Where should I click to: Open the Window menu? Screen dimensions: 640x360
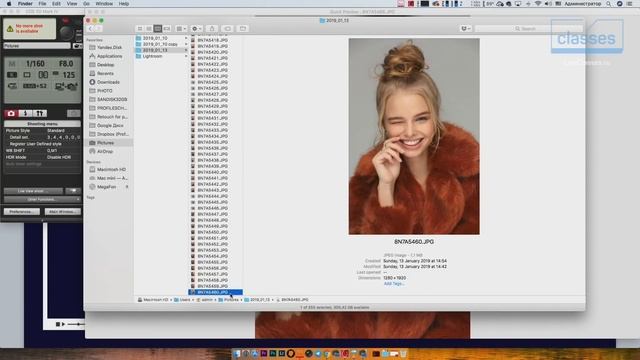[104, 4]
